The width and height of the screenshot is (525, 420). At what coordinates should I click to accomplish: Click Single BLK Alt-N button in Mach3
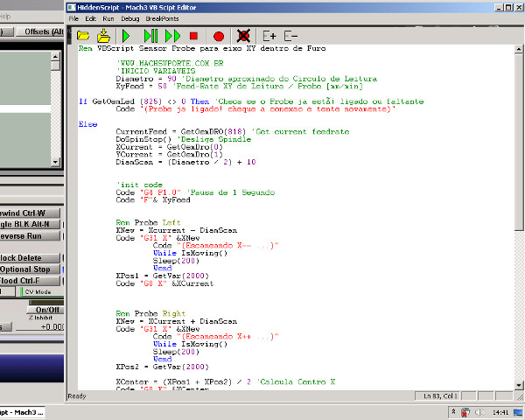[x=30, y=224]
